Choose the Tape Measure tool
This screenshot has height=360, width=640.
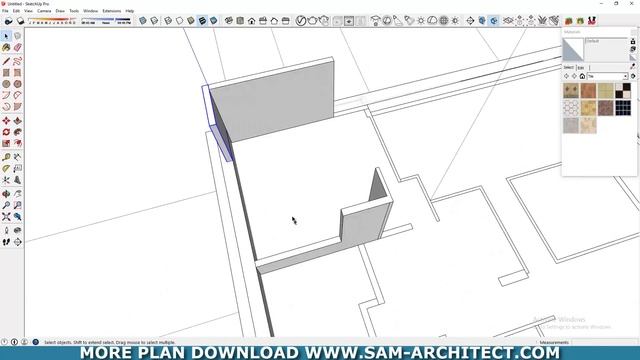6,157
